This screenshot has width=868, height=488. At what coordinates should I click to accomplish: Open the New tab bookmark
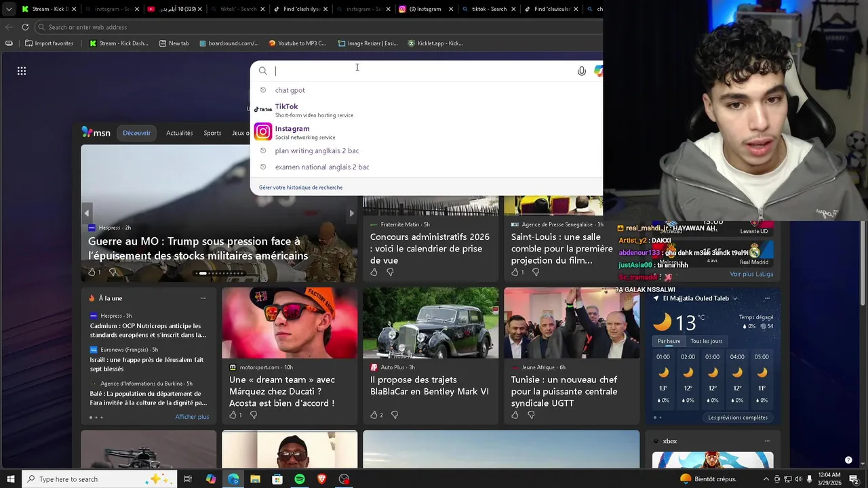coord(174,43)
